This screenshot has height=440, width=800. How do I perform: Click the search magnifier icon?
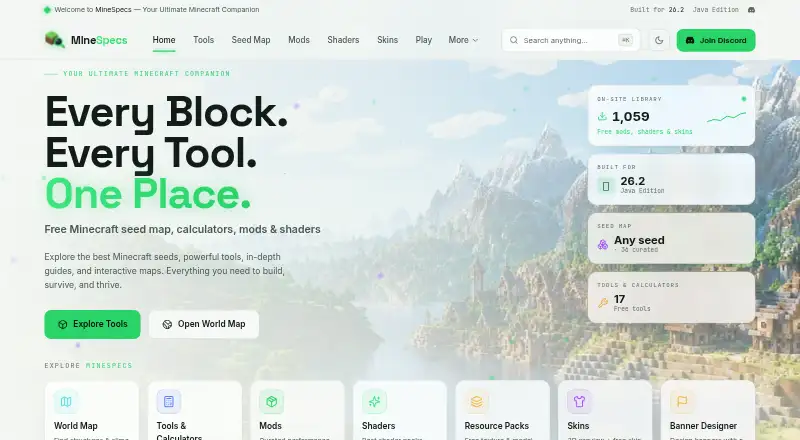[514, 40]
